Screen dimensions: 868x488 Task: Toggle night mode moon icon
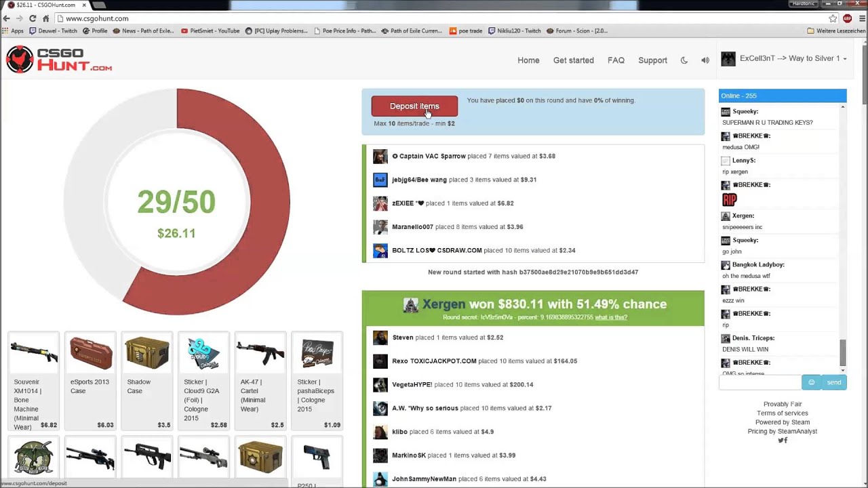684,60
